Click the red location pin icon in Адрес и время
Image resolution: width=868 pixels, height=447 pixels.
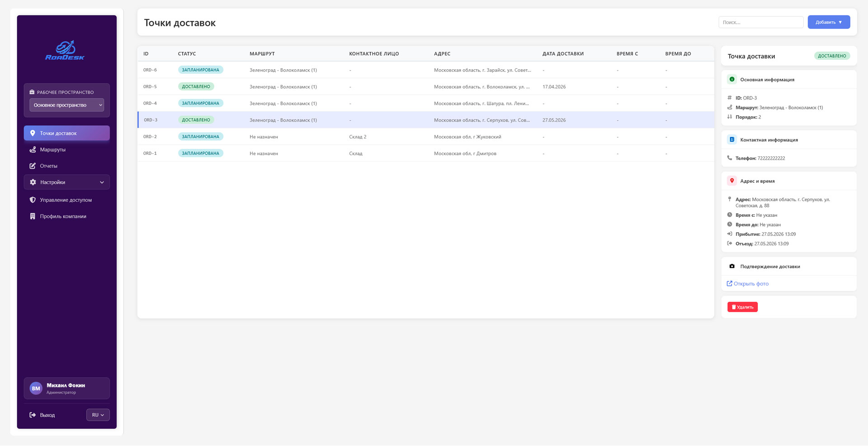731,181
